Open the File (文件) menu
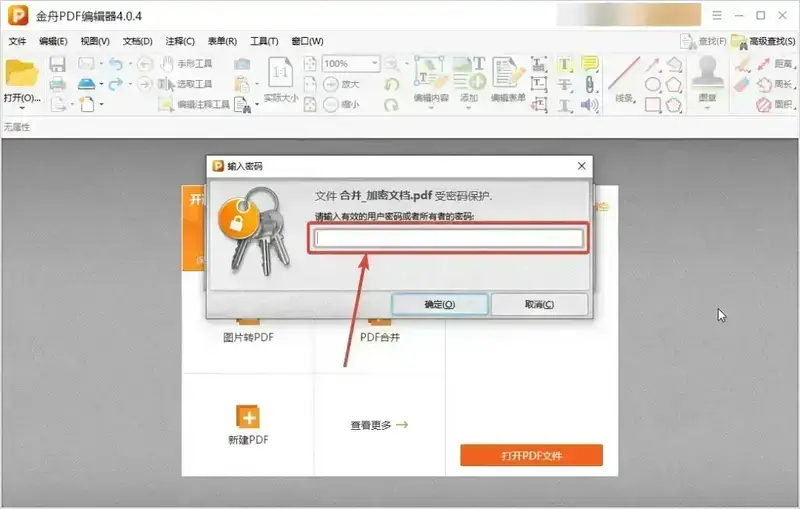The width and height of the screenshot is (800, 509). pyautogui.click(x=17, y=41)
